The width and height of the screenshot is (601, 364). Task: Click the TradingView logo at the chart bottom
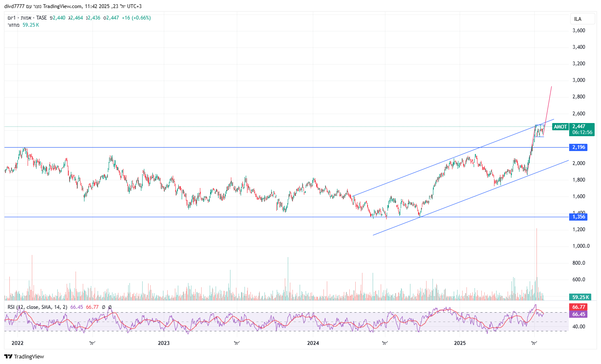click(x=24, y=356)
